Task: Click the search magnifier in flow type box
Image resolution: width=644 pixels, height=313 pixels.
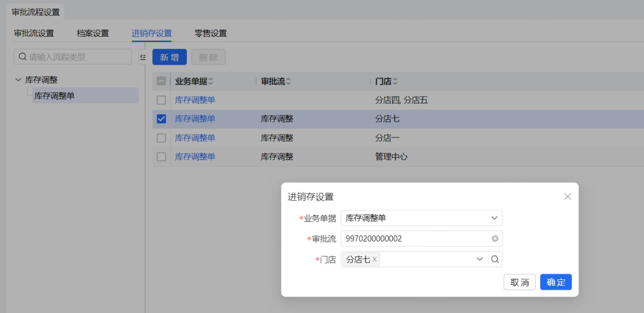Action: pos(22,57)
